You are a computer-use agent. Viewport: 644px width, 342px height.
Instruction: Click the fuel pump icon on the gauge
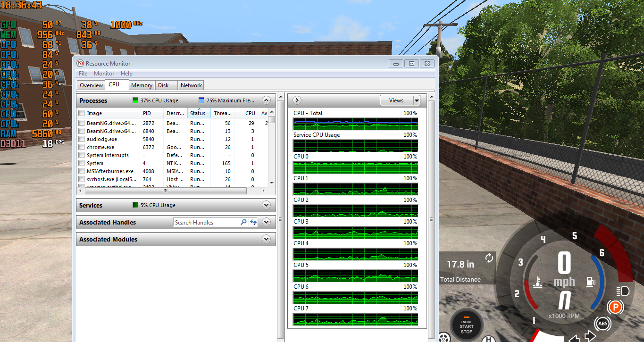pyautogui.click(x=590, y=282)
